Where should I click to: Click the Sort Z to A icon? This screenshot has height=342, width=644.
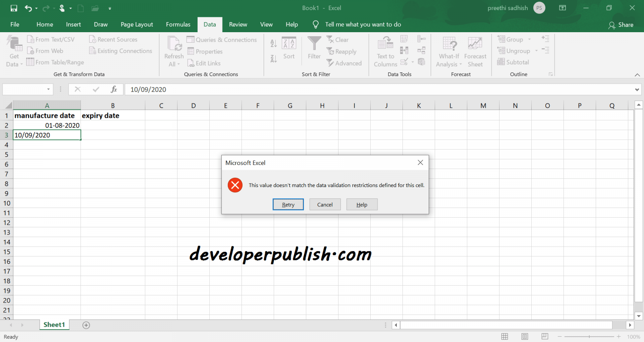(274, 59)
